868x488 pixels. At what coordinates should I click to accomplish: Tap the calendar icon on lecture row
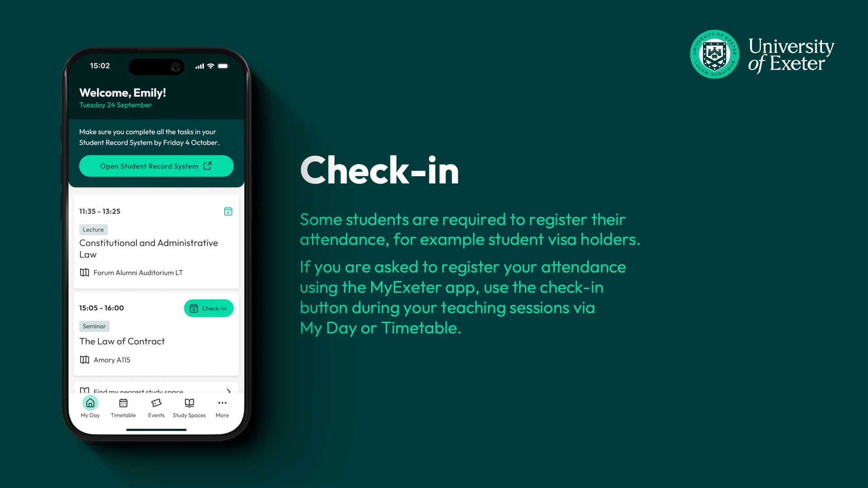click(x=228, y=211)
